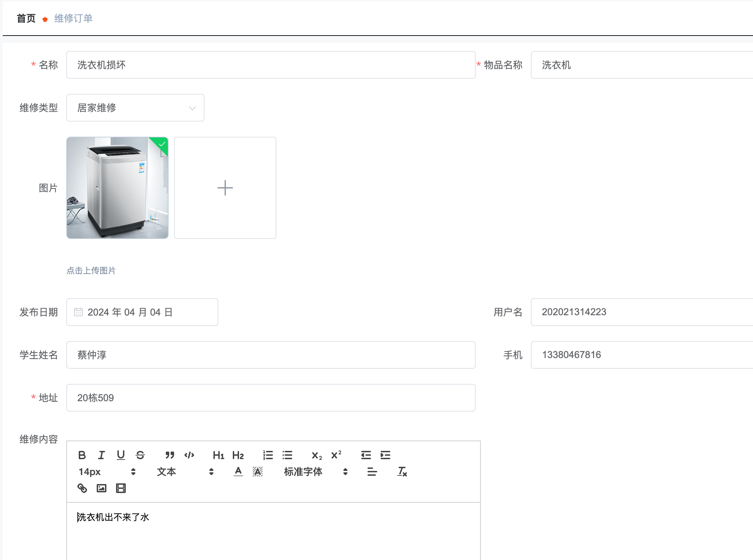Click 维修订单 breadcrumb item
The height and width of the screenshot is (560, 753).
(73, 18)
